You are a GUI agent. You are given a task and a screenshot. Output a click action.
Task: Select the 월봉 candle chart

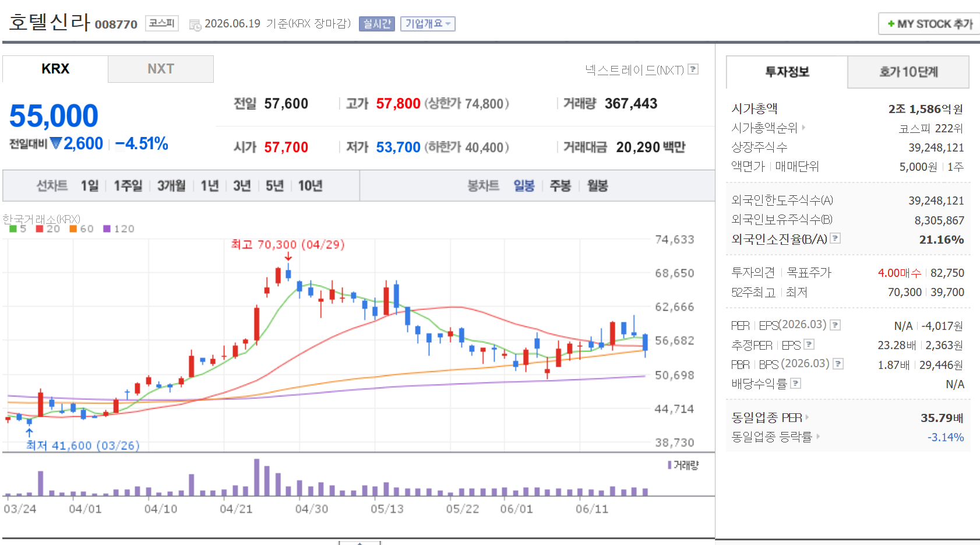tap(598, 185)
